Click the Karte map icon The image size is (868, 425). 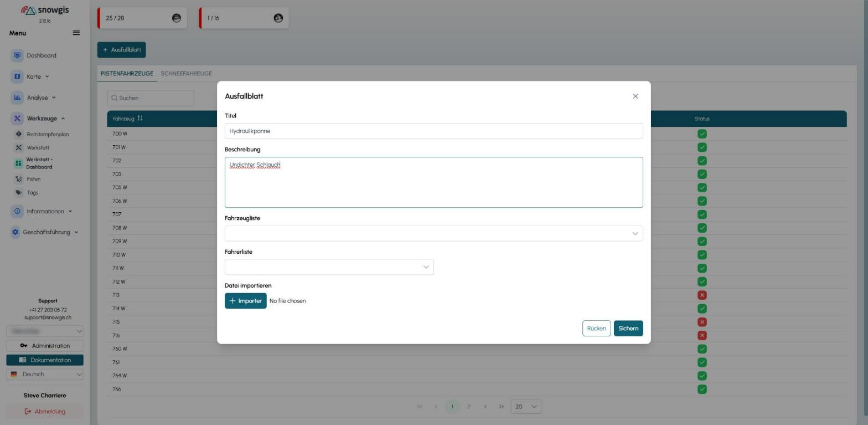17,76
